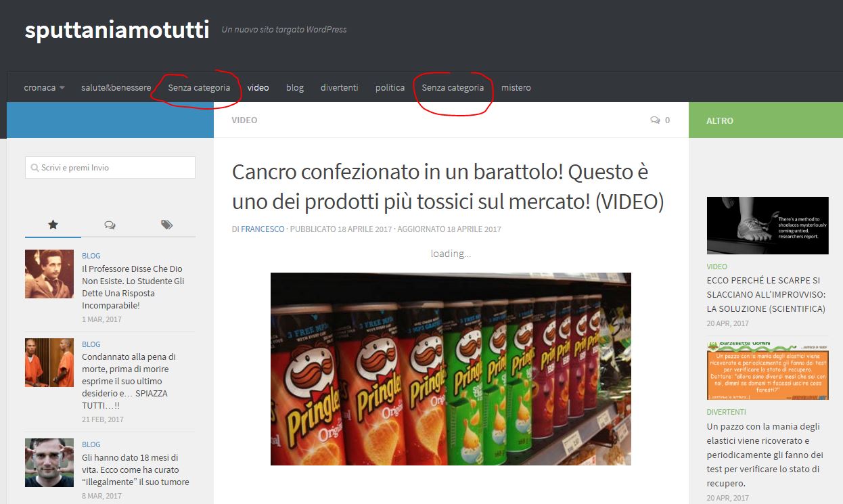The width and height of the screenshot is (843, 504).
Task: Focus the 'Scrivi e premi Invio' search field
Action: point(110,168)
